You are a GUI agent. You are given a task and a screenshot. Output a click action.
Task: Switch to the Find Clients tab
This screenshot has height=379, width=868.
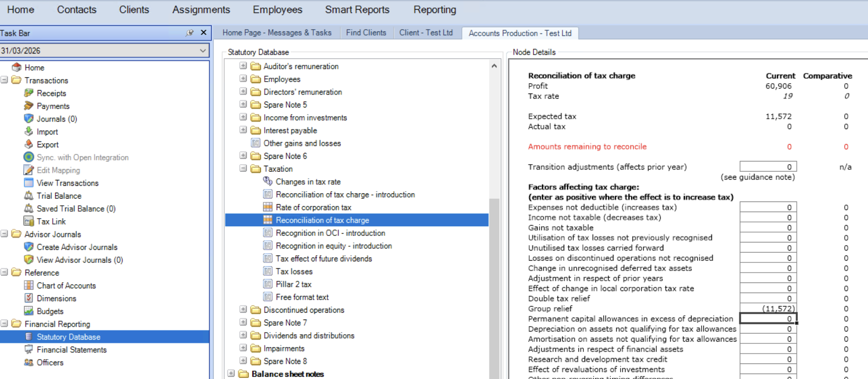[x=366, y=33]
